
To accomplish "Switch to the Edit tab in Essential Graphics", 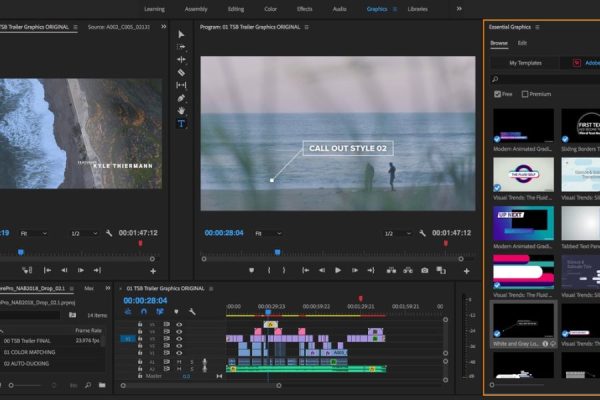I will (522, 43).
